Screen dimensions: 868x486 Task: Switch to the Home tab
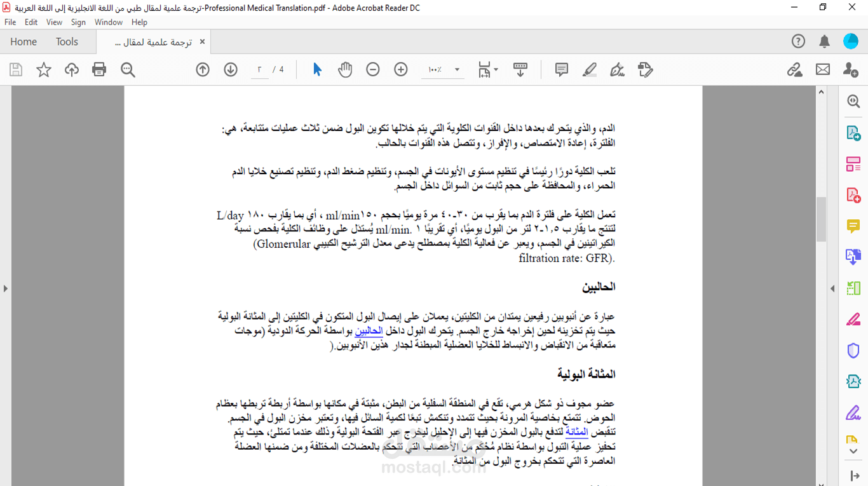click(24, 42)
